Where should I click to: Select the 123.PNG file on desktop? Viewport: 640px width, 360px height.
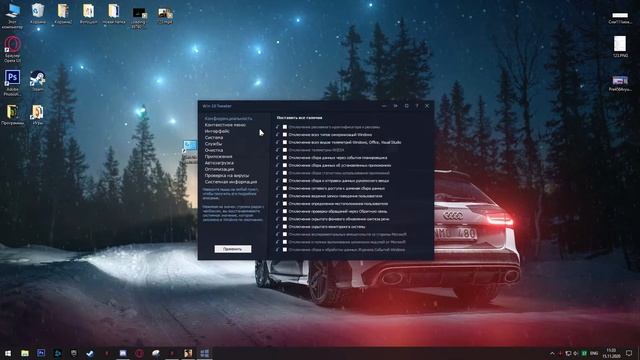coord(620,47)
